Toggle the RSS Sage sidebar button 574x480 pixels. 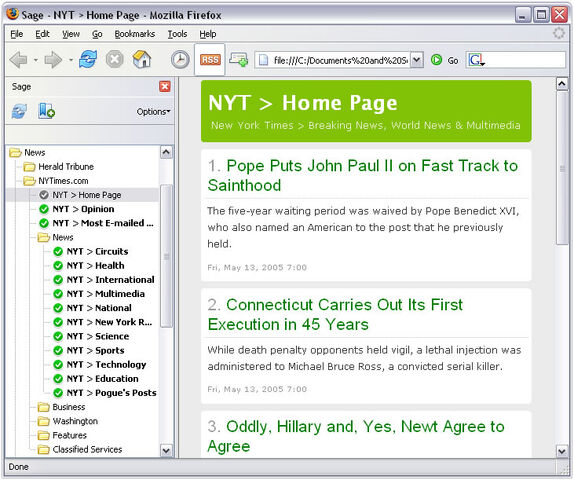click(210, 60)
